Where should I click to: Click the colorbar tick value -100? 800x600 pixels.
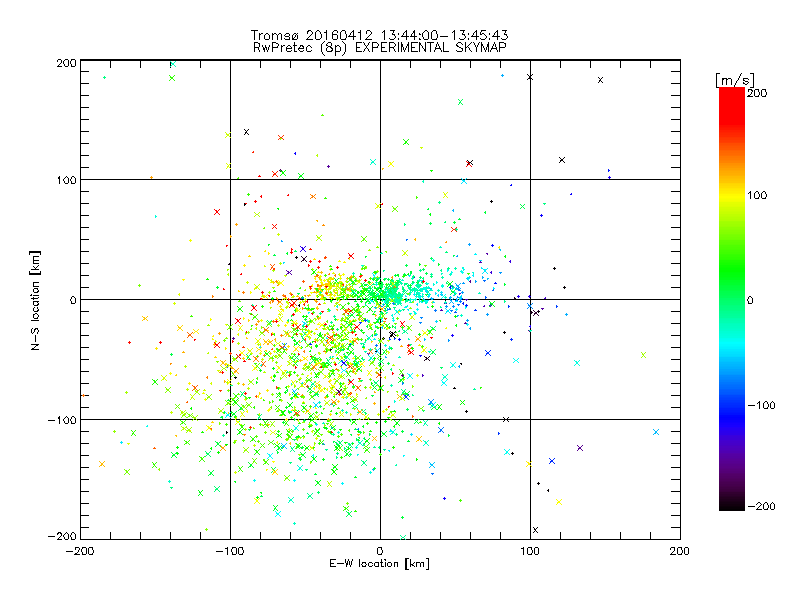[x=761, y=405]
